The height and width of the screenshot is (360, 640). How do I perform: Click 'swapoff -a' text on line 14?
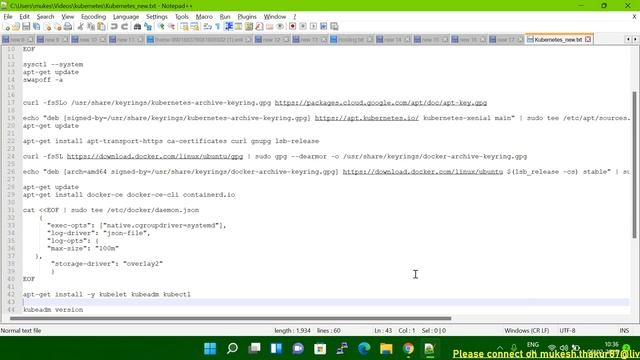(43, 80)
